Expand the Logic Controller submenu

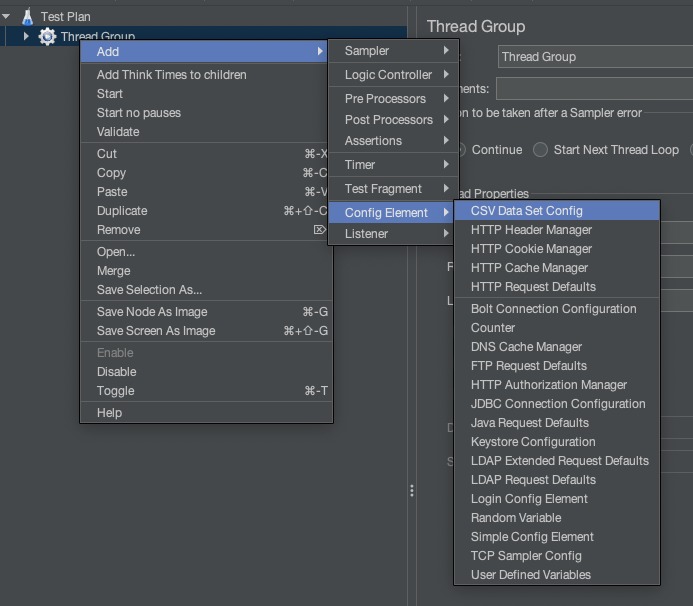(393, 75)
